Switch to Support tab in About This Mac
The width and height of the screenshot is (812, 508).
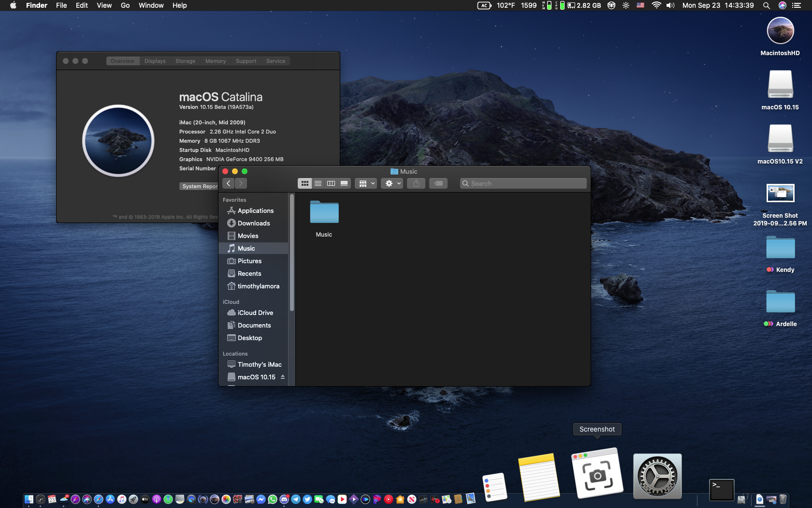click(246, 61)
